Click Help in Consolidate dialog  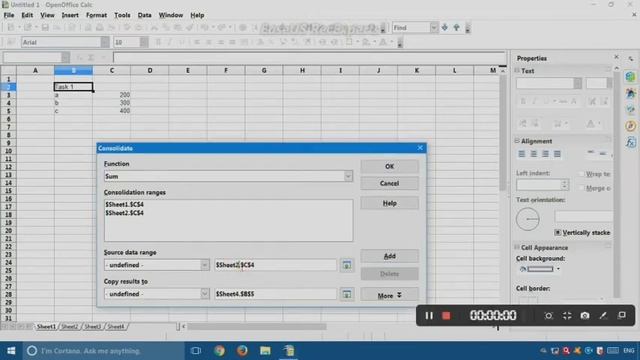(x=389, y=203)
